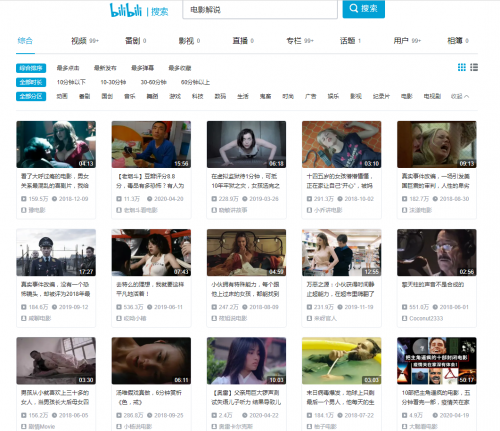Click play-count icon beside 536.3万
The height and width of the screenshot is (431, 500).
tap(119, 307)
